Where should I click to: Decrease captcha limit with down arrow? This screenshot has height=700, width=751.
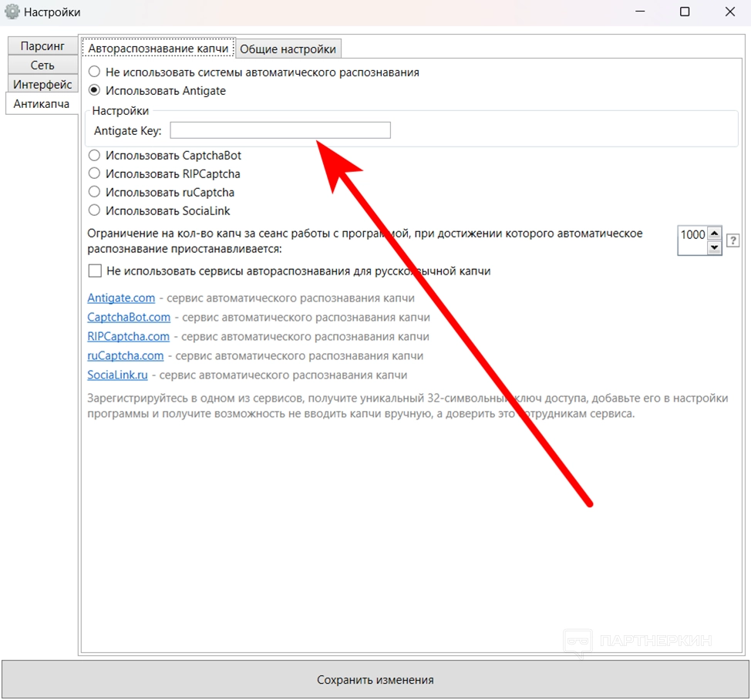point(714,247)
